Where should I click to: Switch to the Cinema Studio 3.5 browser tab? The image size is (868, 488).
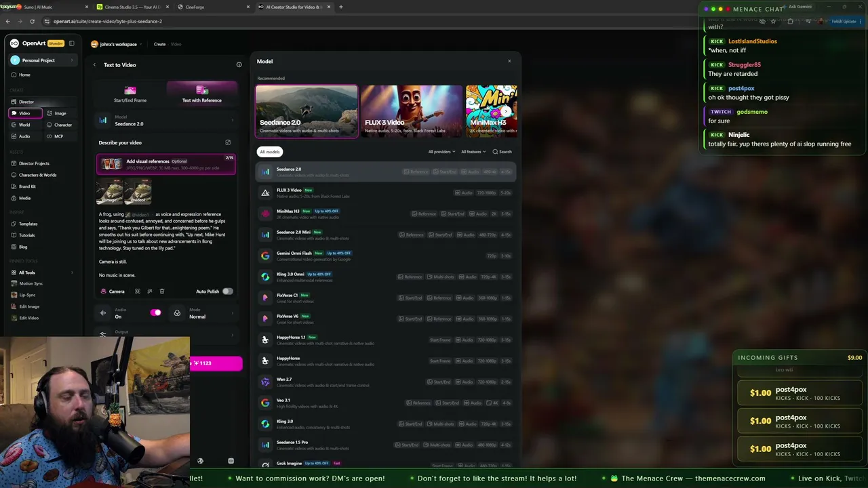coord(132,7)
